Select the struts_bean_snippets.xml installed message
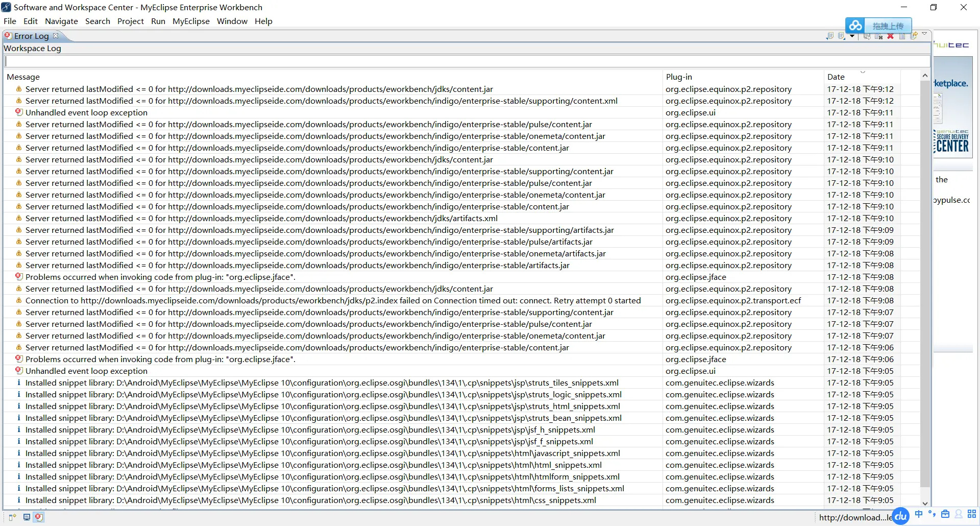The width and height of the screenshot is (980, 526). (x=324, y=418)
